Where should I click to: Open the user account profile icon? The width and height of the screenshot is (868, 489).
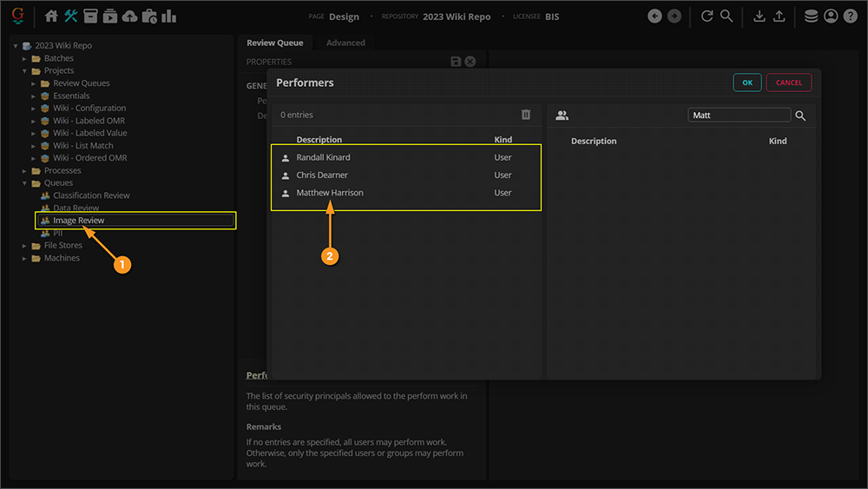click(831, 17)
